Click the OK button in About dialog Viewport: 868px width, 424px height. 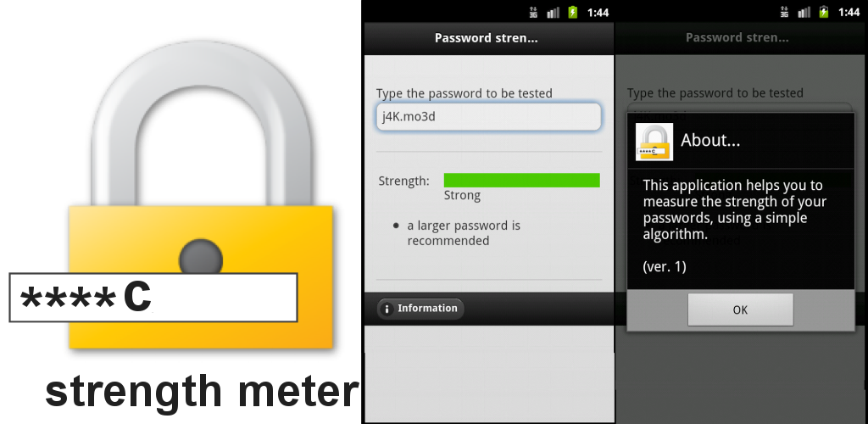[x=740, y=310]
